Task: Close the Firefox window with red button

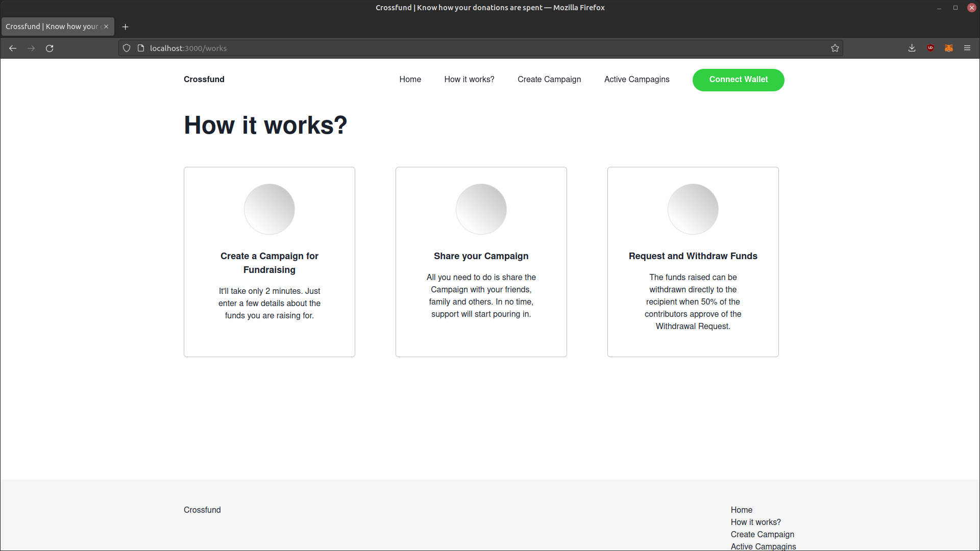Action: [x=972, y=8]
